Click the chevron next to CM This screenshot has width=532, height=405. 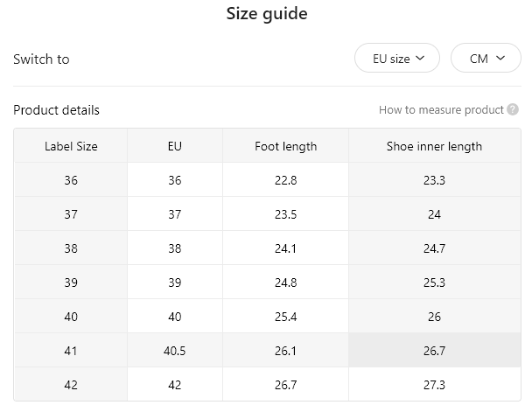[x=500, y=58]
